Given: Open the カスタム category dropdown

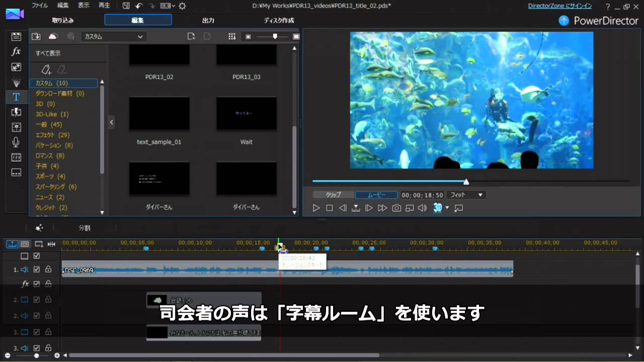Looking at the screenshot, I should coord(114,36).
